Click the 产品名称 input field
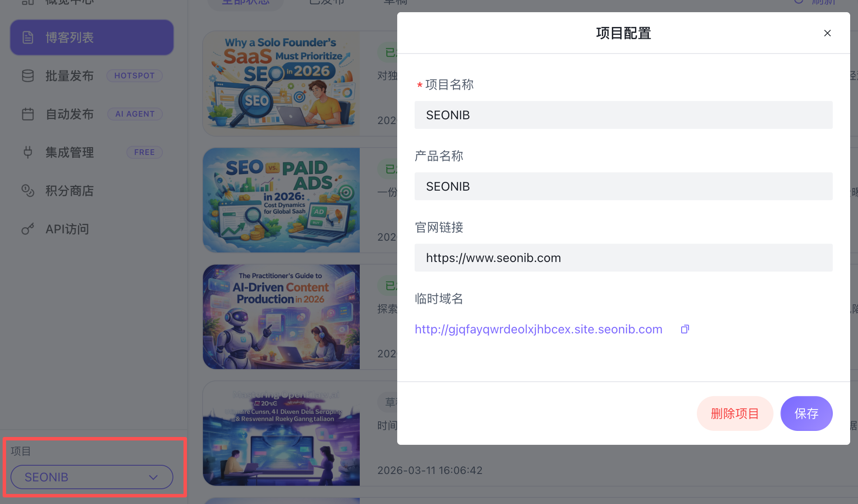The width and height of the screenshot is (858, 504). click(x=623, y=186)
